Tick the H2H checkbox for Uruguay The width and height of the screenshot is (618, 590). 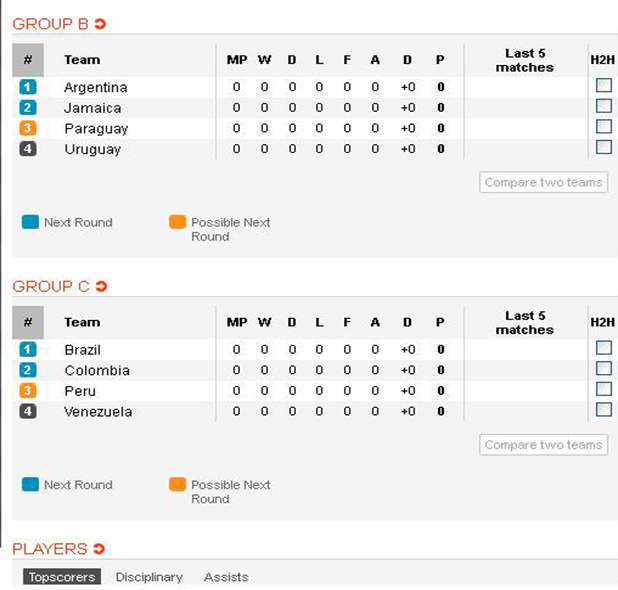point(604,147)
